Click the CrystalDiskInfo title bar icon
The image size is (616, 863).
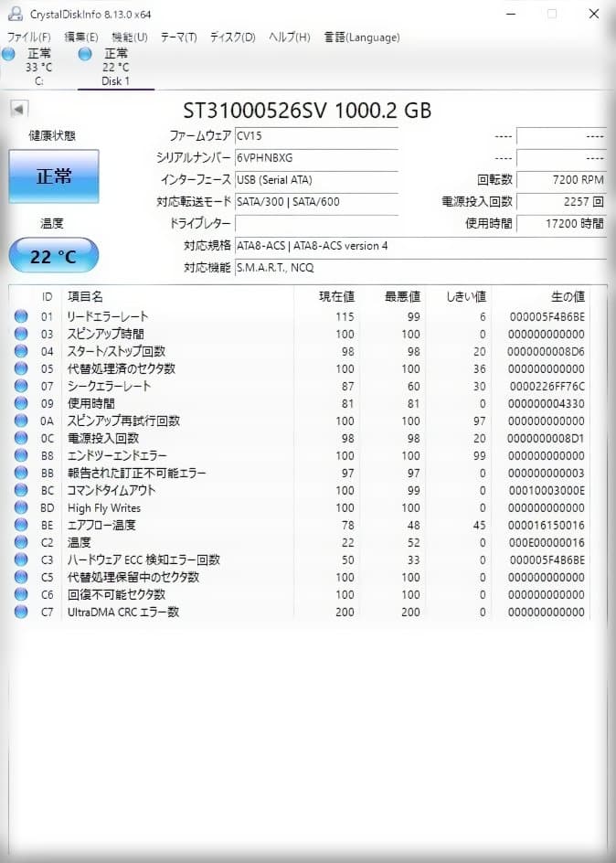point(16,14)
